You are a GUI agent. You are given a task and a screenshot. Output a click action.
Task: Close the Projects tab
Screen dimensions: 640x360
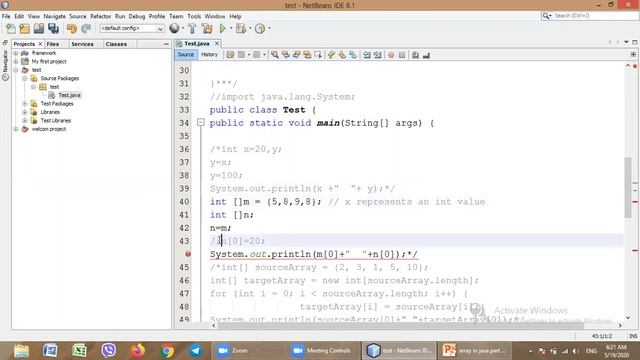coord(40,44)
